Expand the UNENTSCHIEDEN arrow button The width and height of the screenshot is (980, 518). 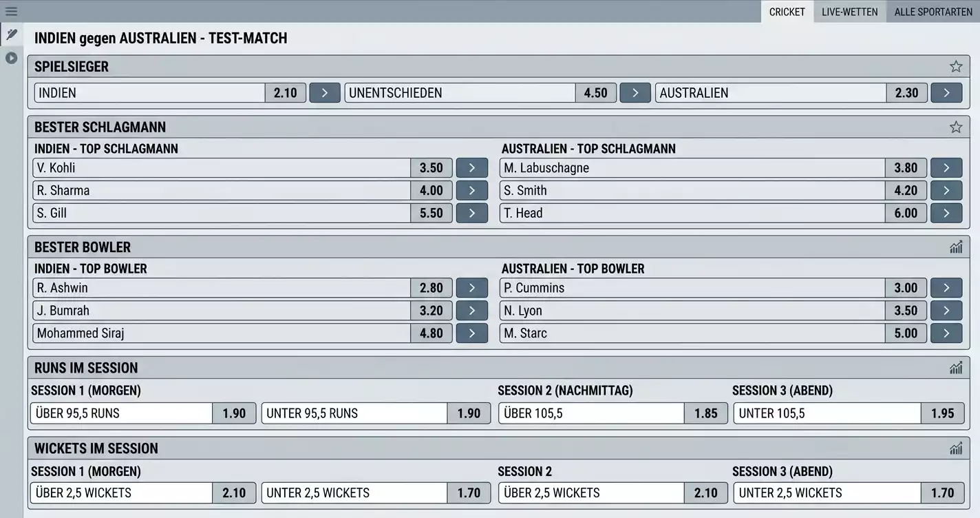point(635,93)
